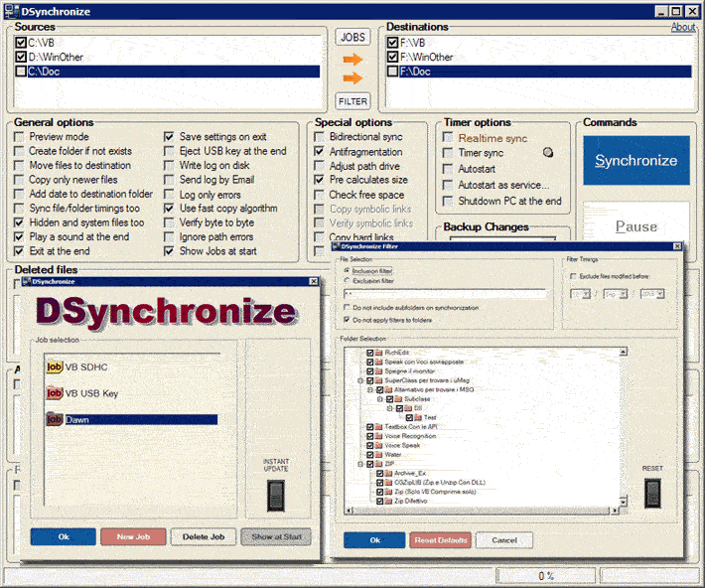Click Delete Job button
The height and width of the screenshot is (588, 705).
(204, 536)
